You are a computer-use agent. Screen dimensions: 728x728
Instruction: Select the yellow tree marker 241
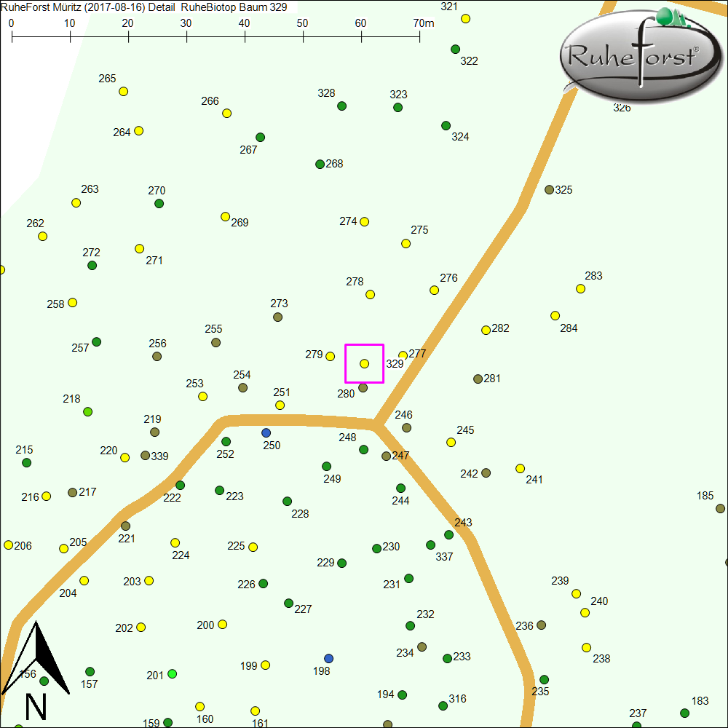tap(520, 469)
